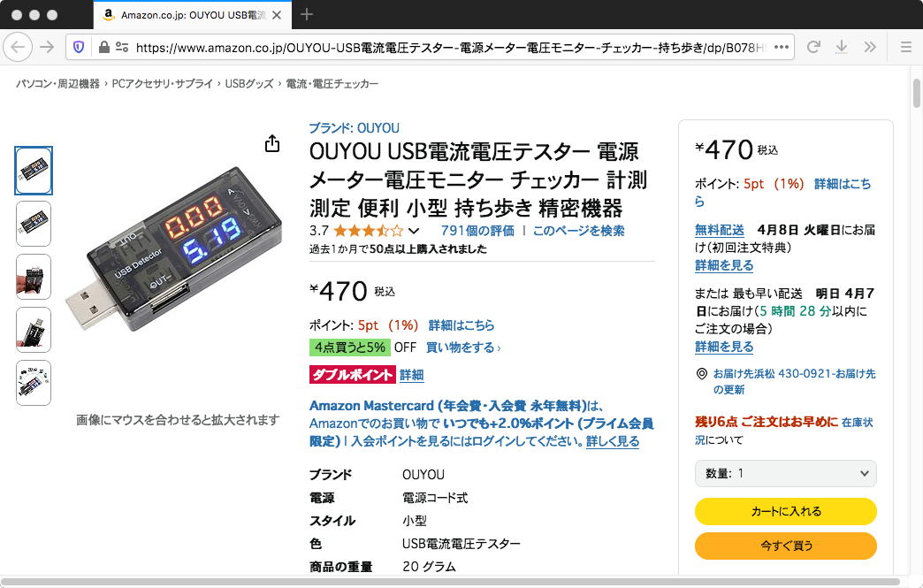The height and width of the screenshot is (588, 923).
Task: Click the 今すぐ買う buy now button
Action: pos(785,546)
